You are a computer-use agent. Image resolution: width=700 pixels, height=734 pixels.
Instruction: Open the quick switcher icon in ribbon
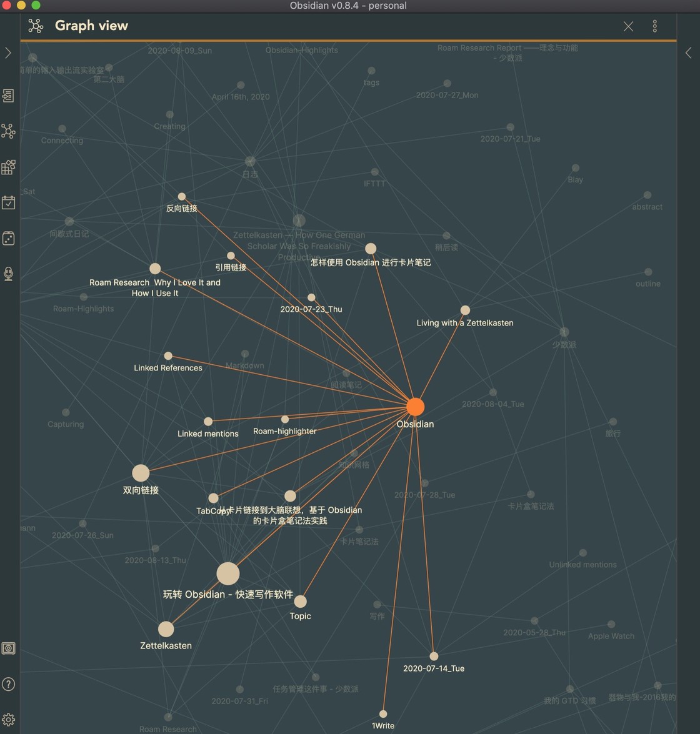click(x=8, y=96)
